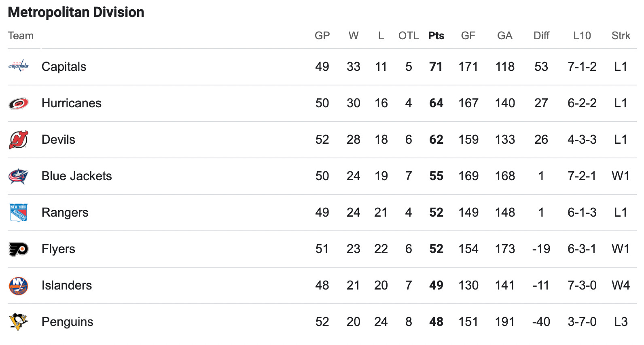Open the Hurricanes team name link
The image size is (644, 345).
pos(72,103)
